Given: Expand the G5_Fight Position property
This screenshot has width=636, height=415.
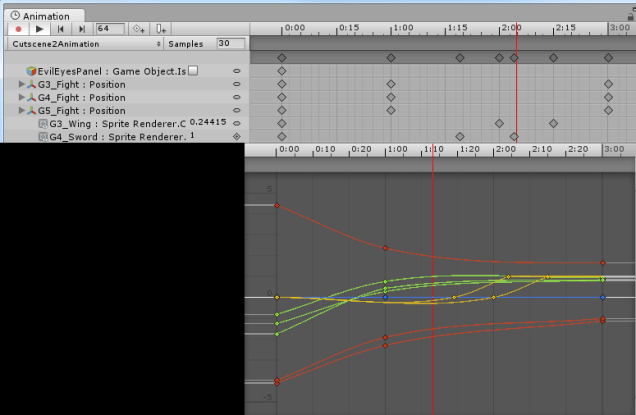Looking at the screenshot, I should coord(22,111).
